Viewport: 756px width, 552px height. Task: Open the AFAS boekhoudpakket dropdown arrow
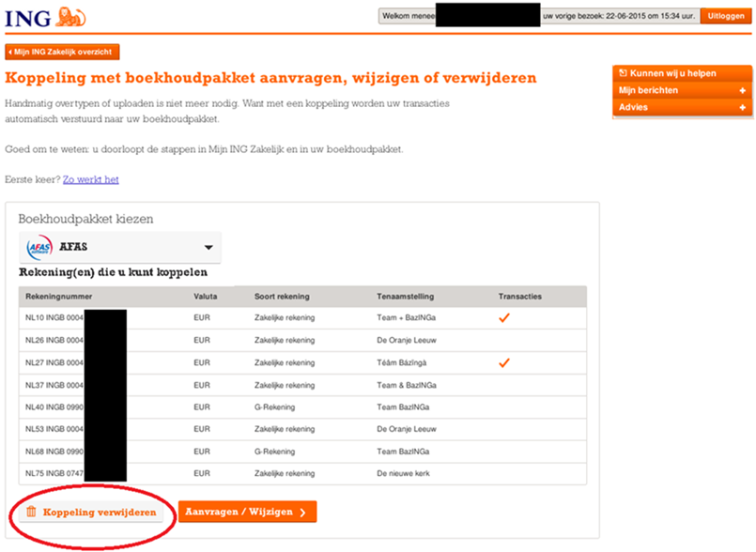[208, 247]
